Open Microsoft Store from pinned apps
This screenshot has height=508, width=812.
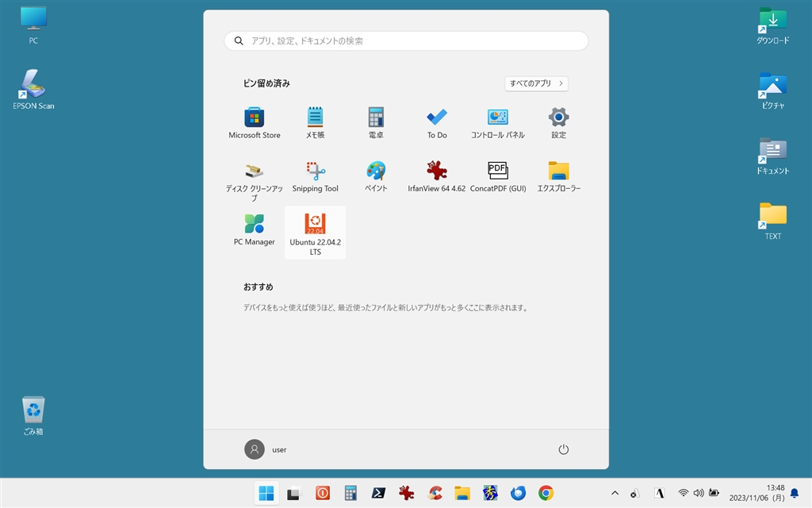(255, 123)
